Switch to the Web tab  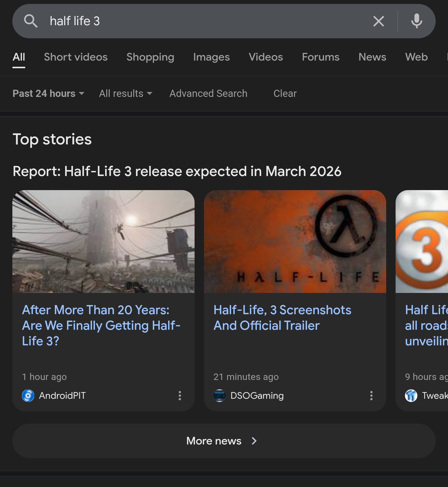[x=416, y=57]
